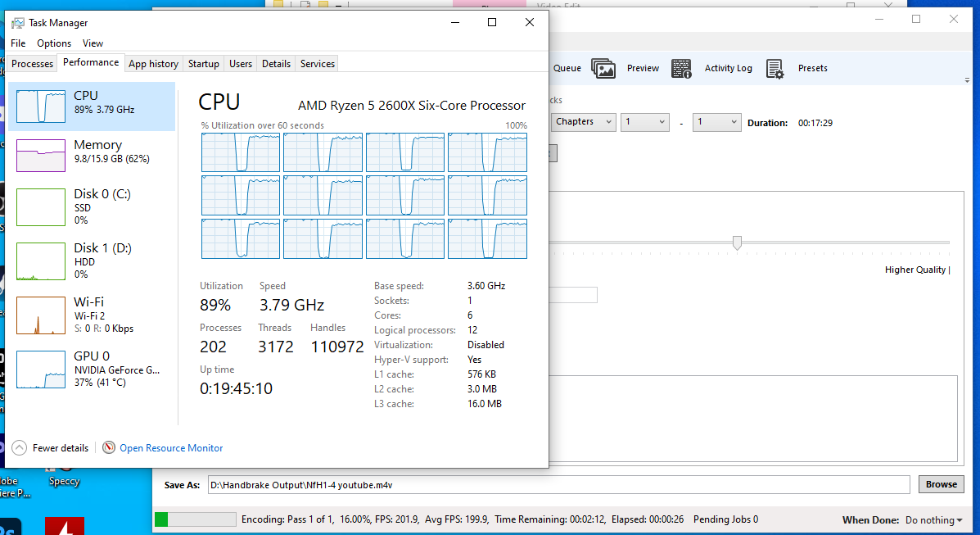Image resolution: width=980 pixels, height=535 pixels.
Task: Switch to the App history tab
Action: pos(153,63)
